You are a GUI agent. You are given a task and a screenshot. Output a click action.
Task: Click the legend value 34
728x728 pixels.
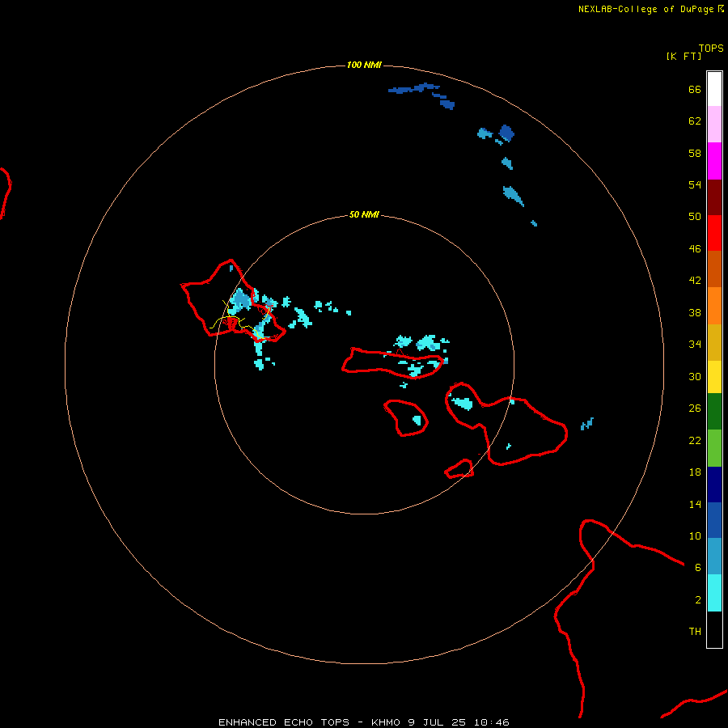coord(695,345)
